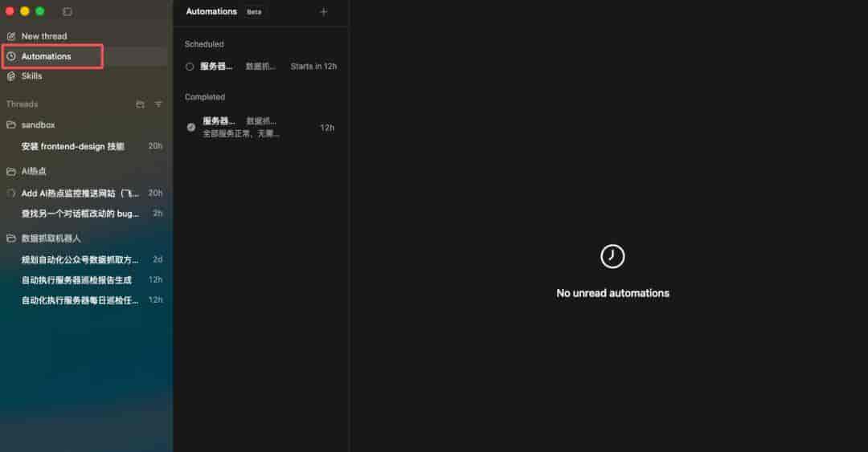Screen dimensions: 868x452
Task: Open thread 规划自动化公众号数据抓取方案
Action: tap(86, 259)
